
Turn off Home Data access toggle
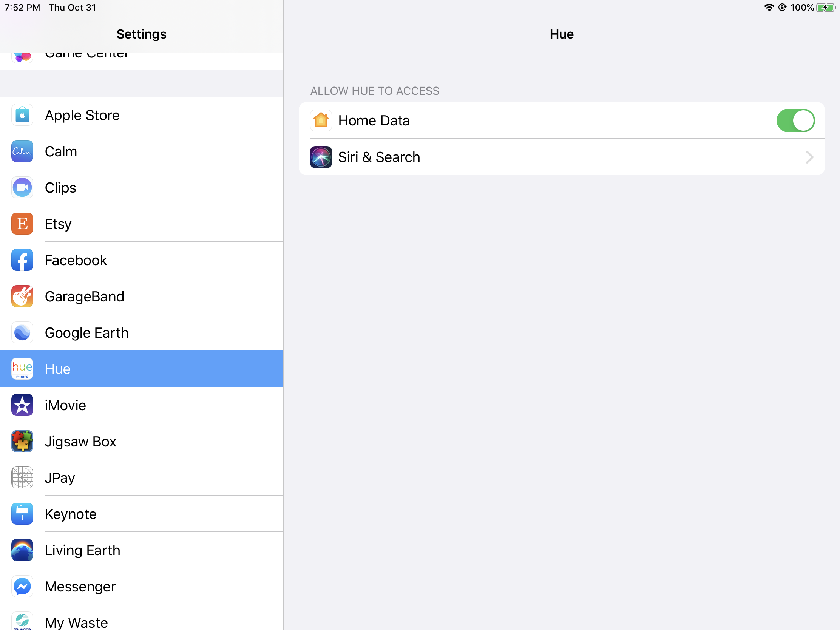(x=795, y=120)
